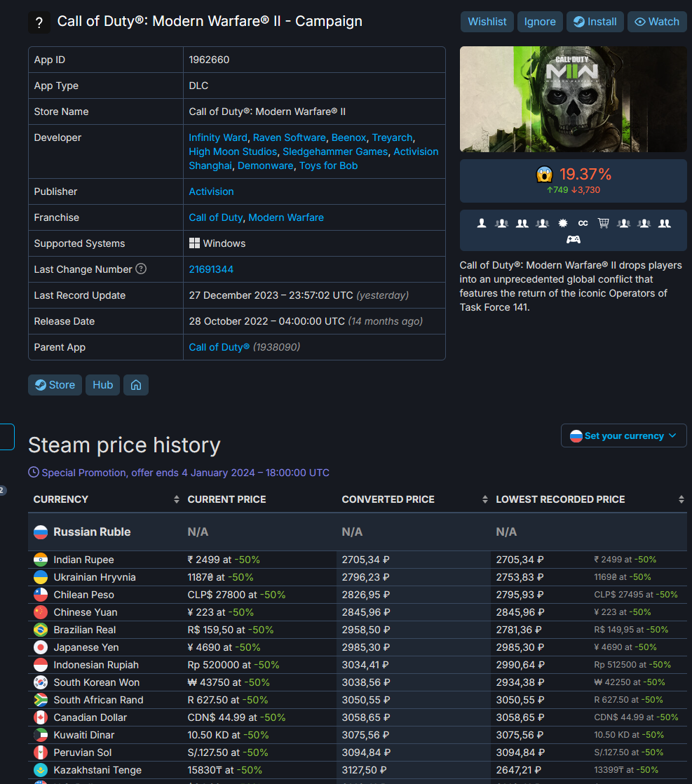The height and width of the screenshot is (784, 692).
Task: Click the Current Price column header
Action: coord(226,499)
